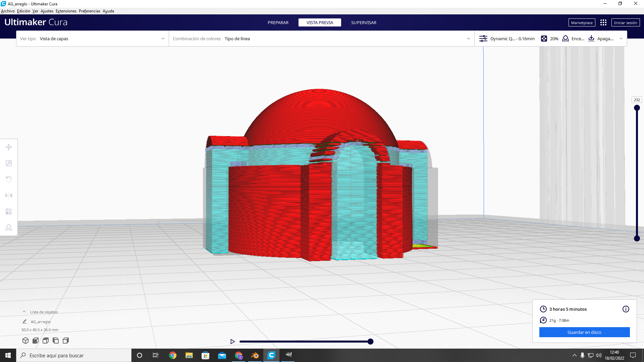This screenshot has width=644, height=362.
Task: Select the Move tool in left toolbar
Action: (x=9, y=147)
